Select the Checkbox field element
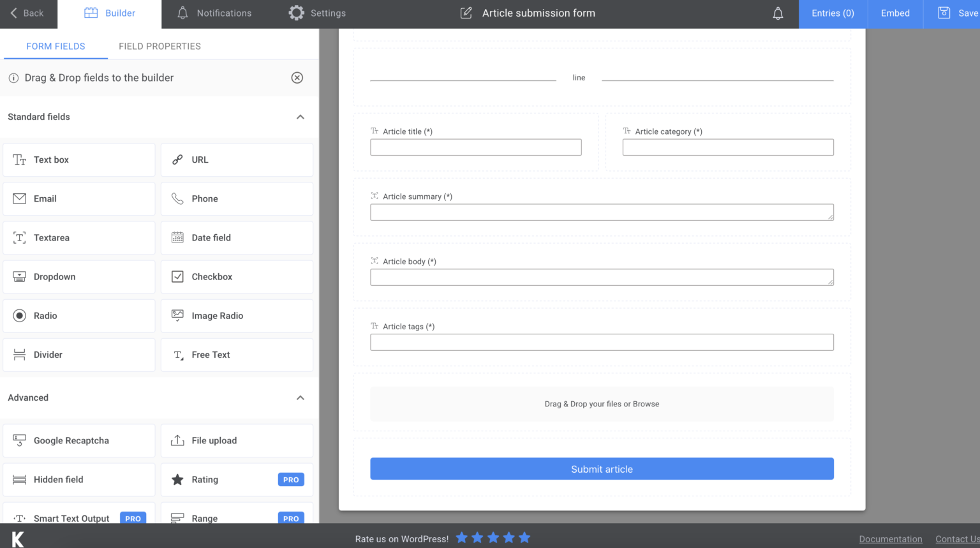The width and height of the screenshot is (980, 548). point(237,276)
